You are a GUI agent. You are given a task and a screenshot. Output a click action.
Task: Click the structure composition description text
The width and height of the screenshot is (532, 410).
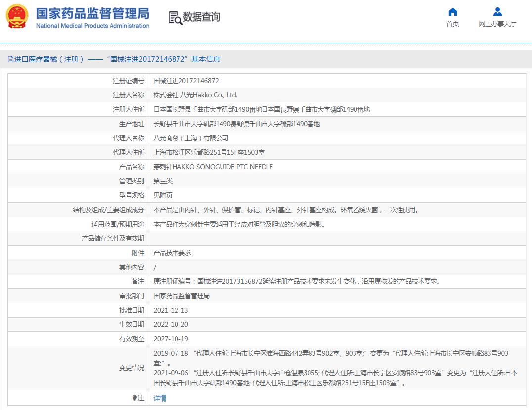pyautogui.click(x=286, y=210)
